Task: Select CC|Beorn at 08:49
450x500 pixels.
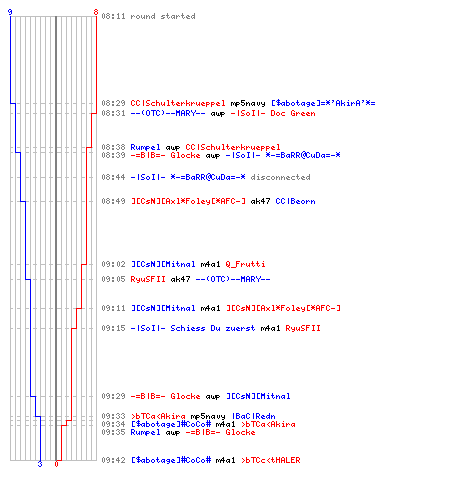Action: (295, 201)
